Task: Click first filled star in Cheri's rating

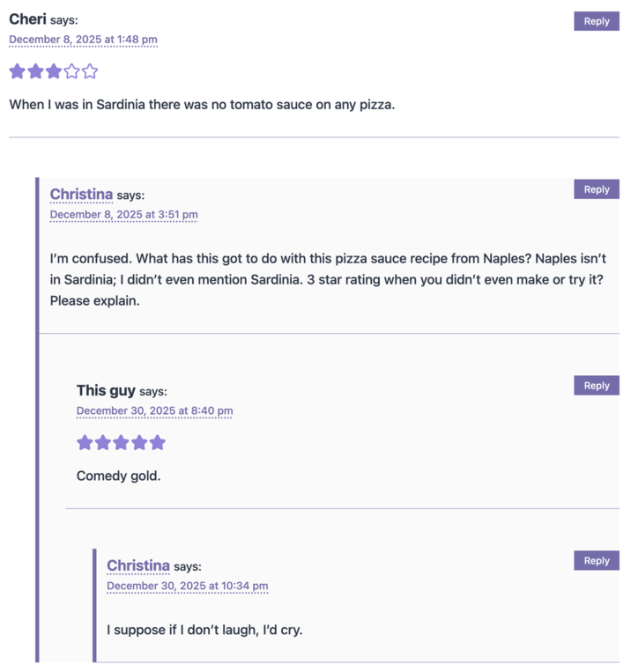Action: [x=18, y=71]
